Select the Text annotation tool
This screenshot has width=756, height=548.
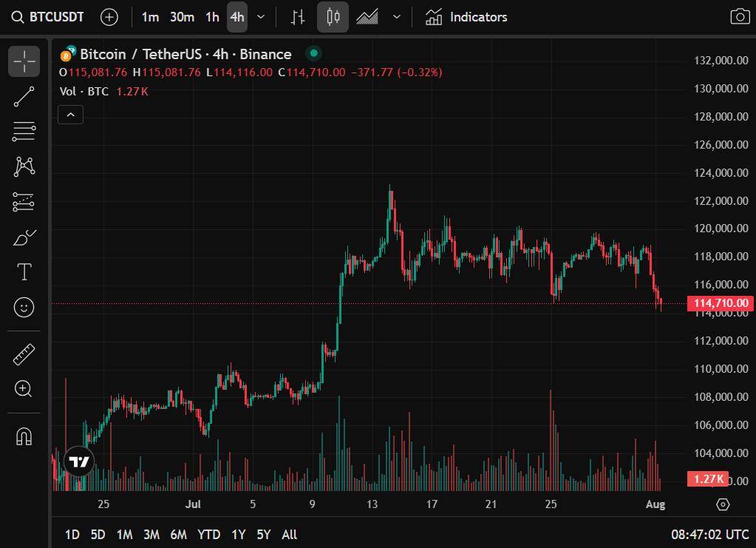24,272
